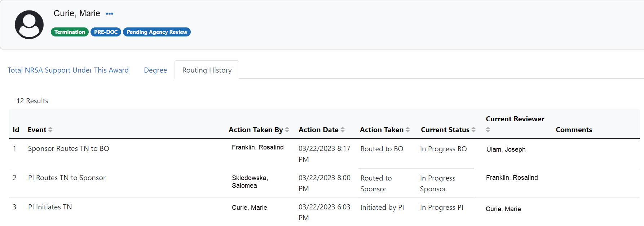Click the Action Taken By header label
The height and width of the screenshot is (226, 644).
(256, 130)
